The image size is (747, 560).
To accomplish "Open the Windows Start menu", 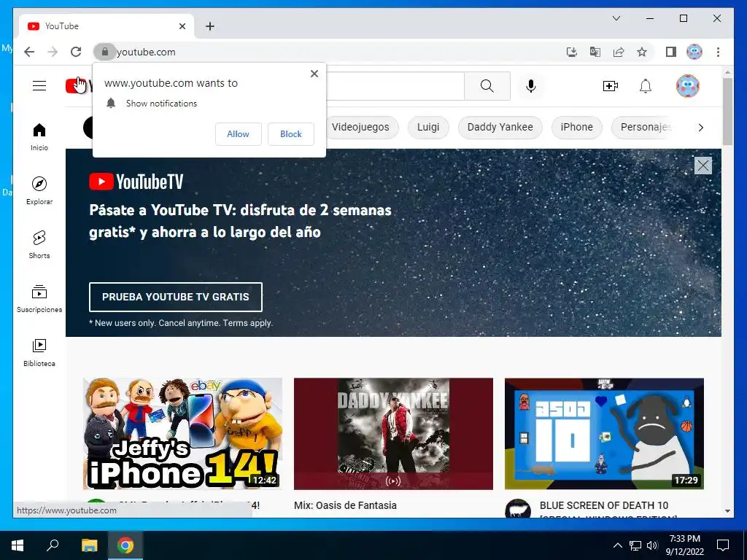I will point(18,545).
